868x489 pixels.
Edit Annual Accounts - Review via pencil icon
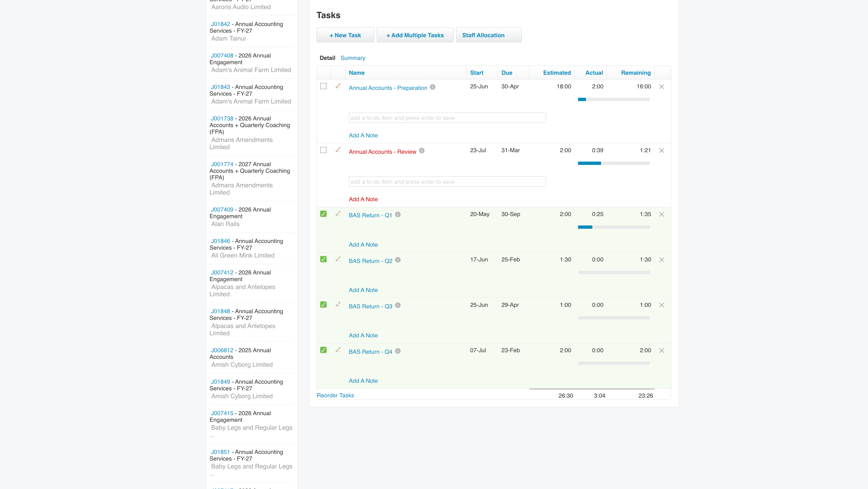338,149
